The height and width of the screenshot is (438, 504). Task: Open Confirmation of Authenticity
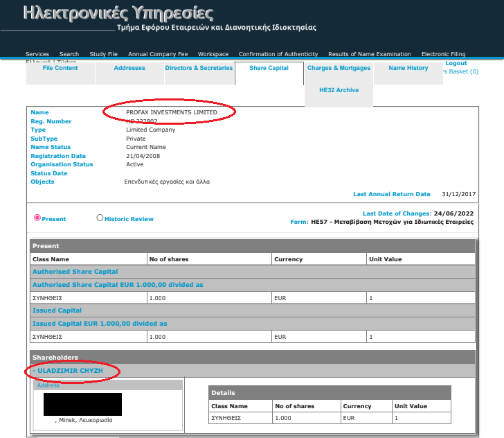pyautogui.click(x=278, y=54)
